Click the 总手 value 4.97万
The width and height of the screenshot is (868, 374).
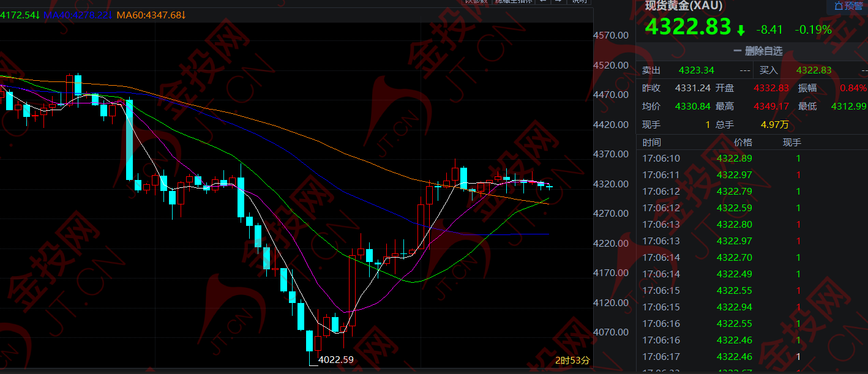click(x=775, y=125)
